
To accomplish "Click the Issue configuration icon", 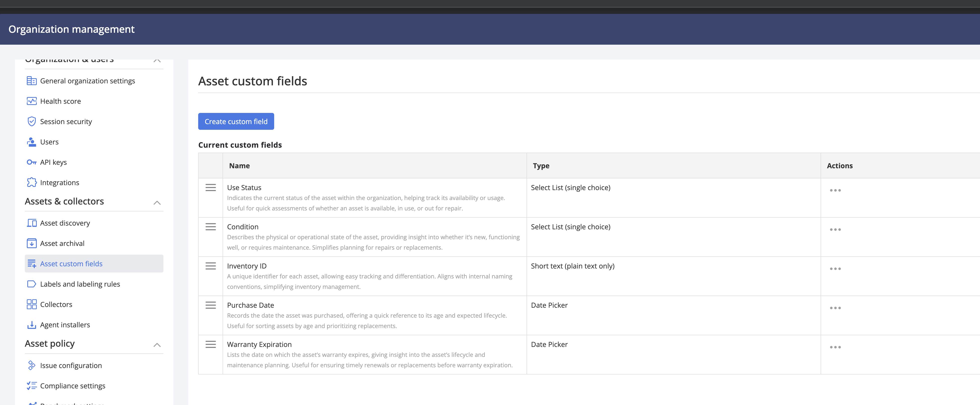I will coord(32,366).
